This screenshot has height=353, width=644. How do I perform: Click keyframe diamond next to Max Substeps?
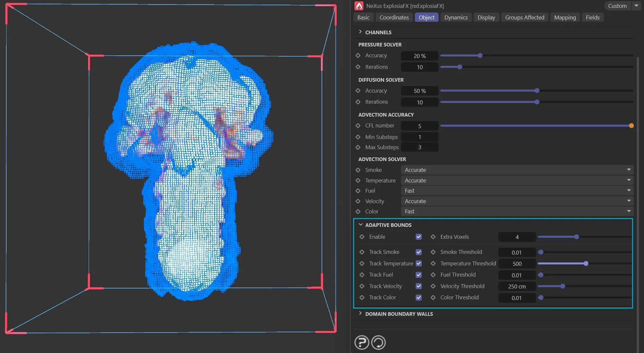358,147
